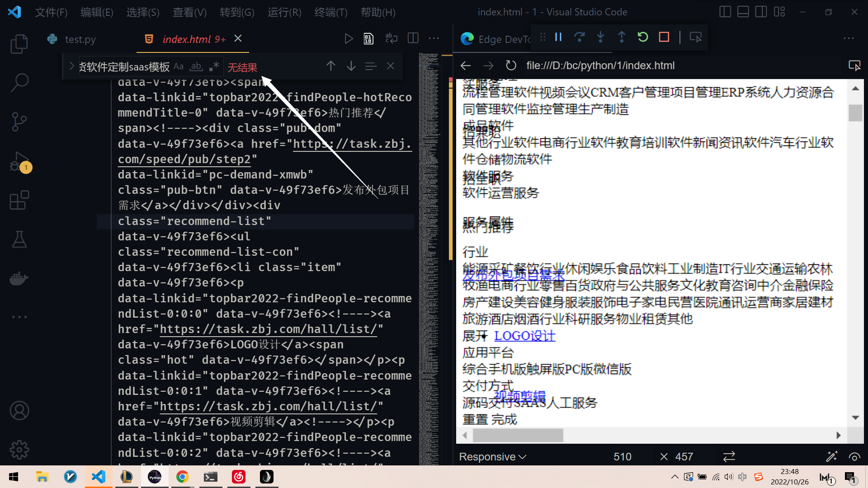This screenshot has height=488, width=868.
Task: Open the Source Control sidebar view
Action: pos(19,122)
